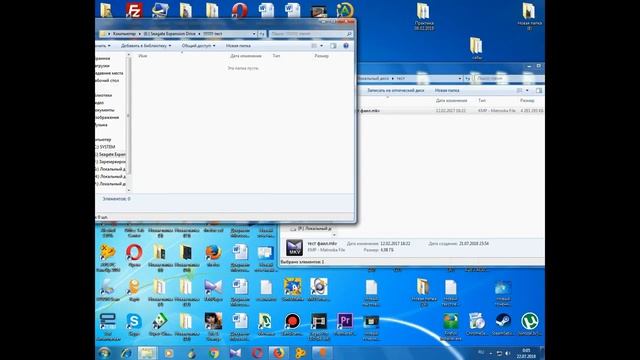Click Записать на оптический диск button
Viewport: 640px width, 360px height.
396,90
